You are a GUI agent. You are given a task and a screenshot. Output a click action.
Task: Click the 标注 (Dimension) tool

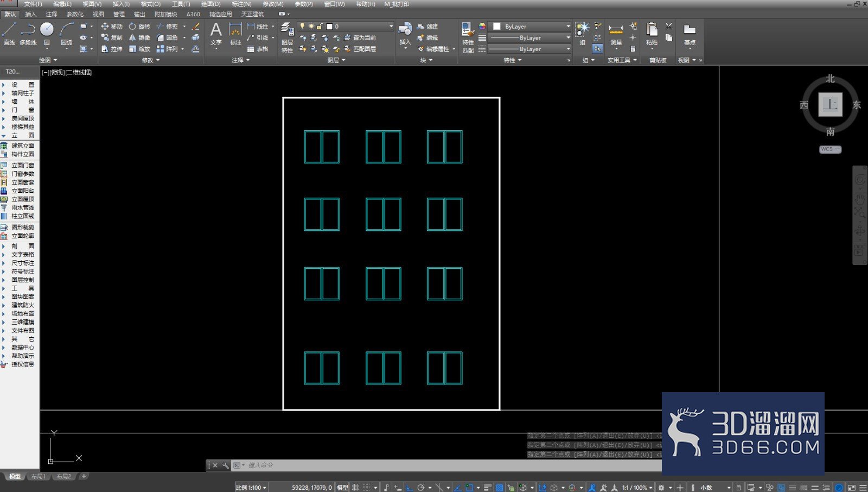pyautogui.click(x=235, y=34)
